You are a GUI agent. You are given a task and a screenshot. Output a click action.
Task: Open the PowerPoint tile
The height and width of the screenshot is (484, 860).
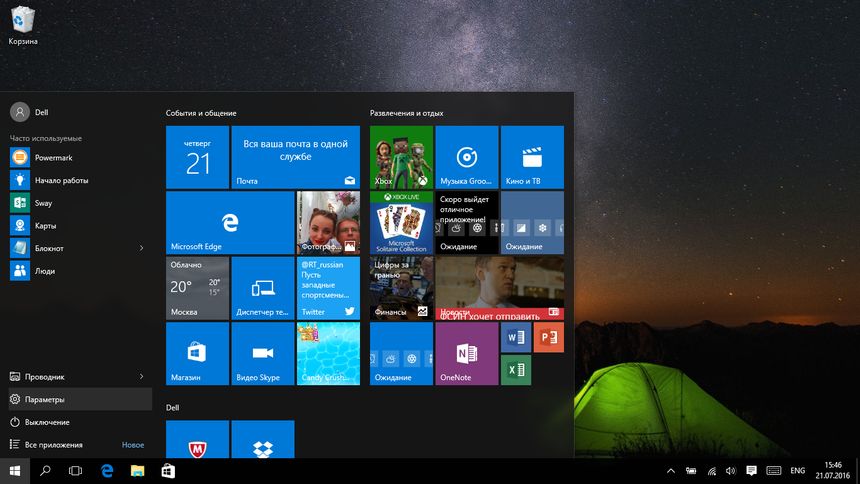click(548, 338)
